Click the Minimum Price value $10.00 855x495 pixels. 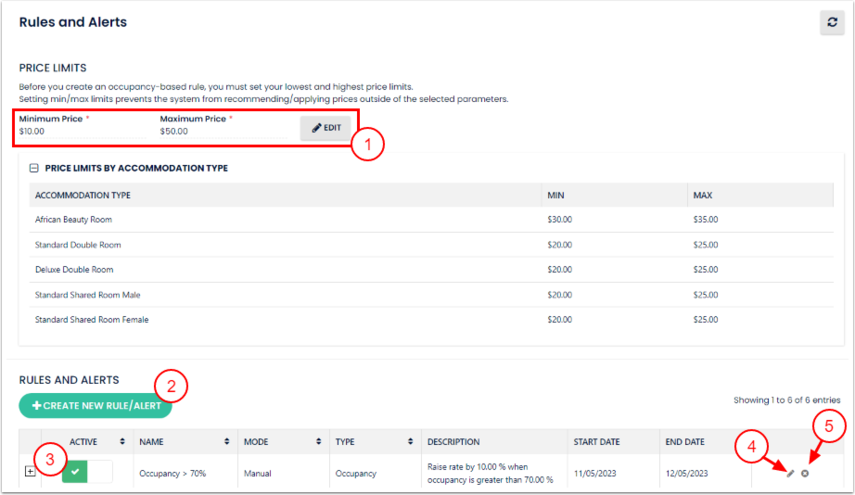point(32,131)
